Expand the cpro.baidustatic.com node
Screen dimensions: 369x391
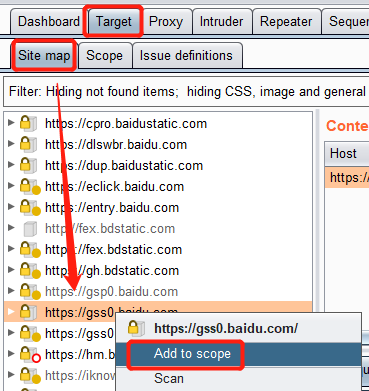click(x=11, y=123)
